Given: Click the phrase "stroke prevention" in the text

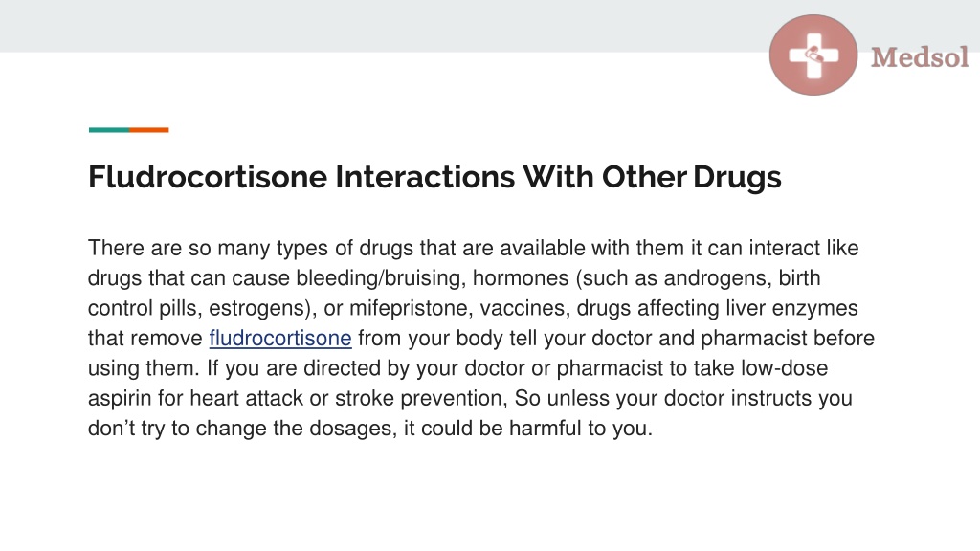Looking at the screenshot, I should coord(419,398).
